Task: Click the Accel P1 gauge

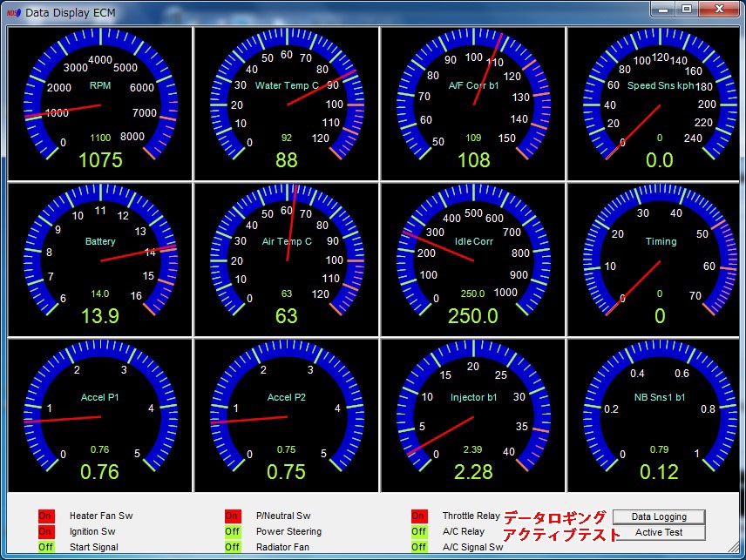Action: point(100,415)
